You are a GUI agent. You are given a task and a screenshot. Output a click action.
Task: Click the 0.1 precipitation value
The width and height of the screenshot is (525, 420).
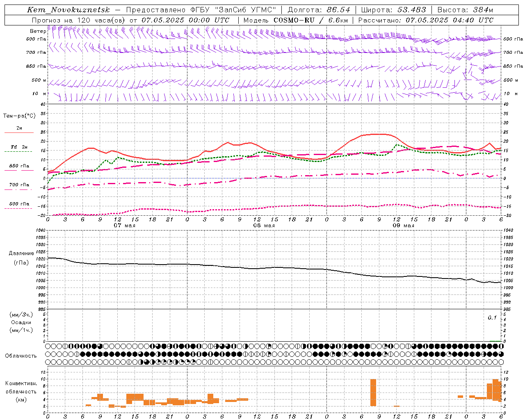coord(492,318)
